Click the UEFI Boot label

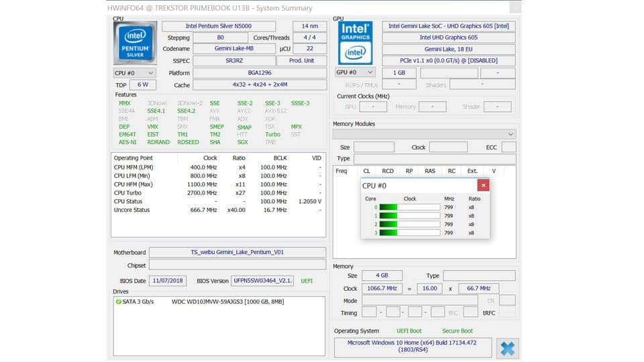[x=409, y=330]
